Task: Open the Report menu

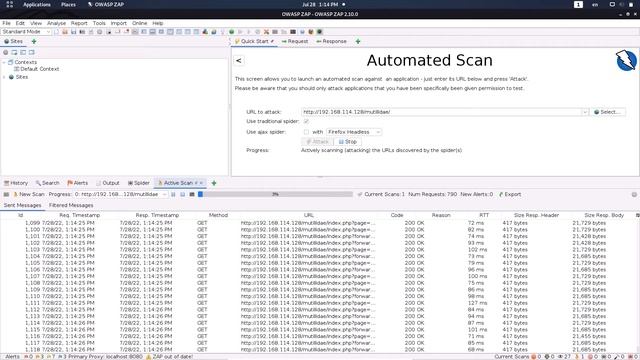Action: click(x=79, y=23)
